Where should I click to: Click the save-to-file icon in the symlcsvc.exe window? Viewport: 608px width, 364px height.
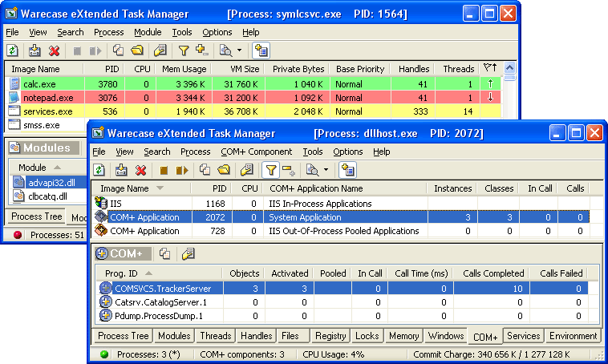tap(34, 51)
